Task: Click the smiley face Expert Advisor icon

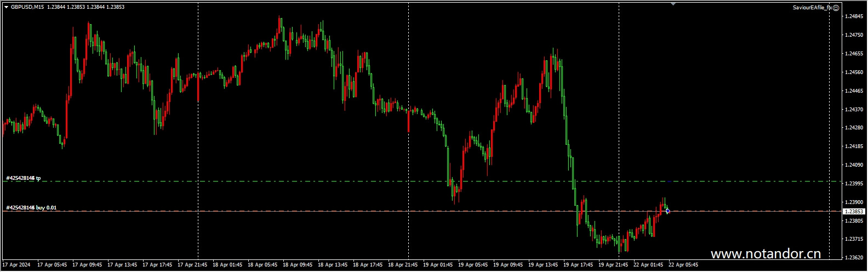Action: pyautogui.click(x=836, y=8)
